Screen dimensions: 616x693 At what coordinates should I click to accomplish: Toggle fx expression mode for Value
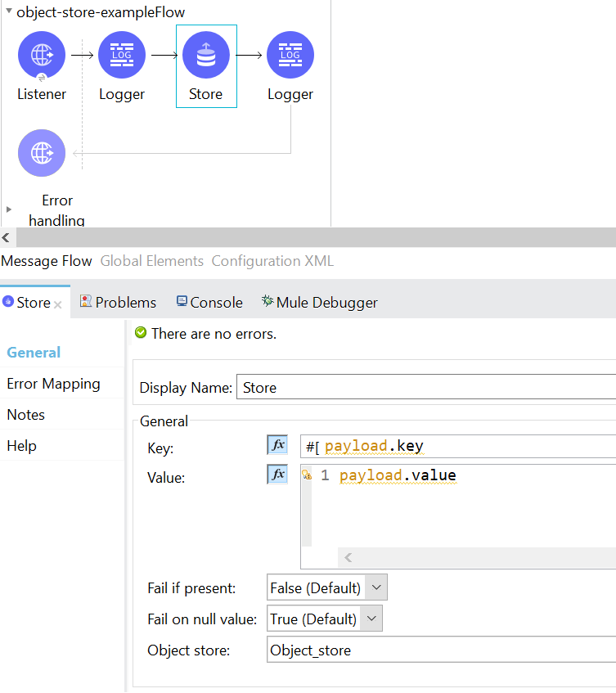(x=277, y=475)
